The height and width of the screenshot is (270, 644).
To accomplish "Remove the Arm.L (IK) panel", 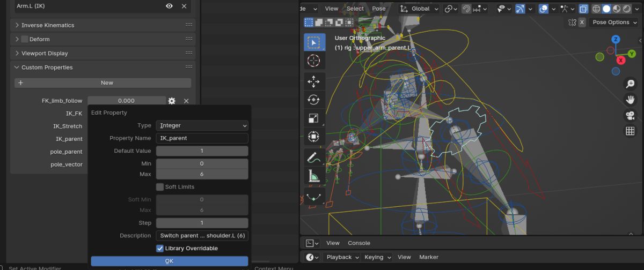I will tap(184, 6).
